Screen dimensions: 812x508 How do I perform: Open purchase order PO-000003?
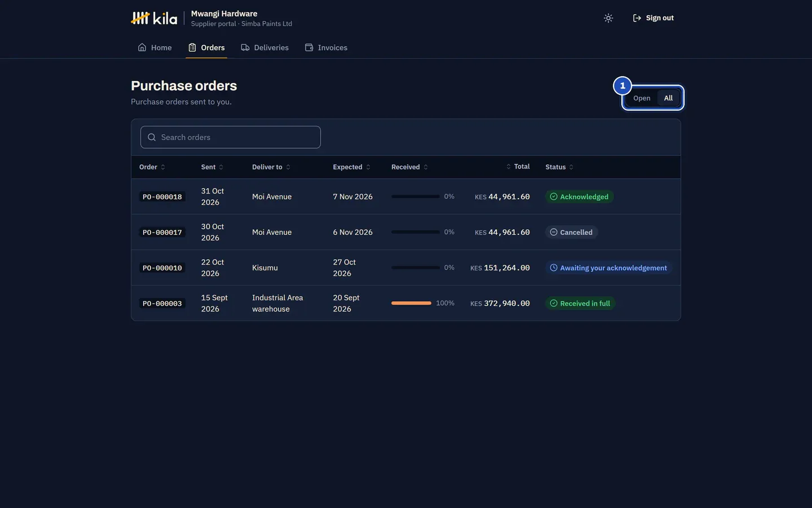[x=162, y=304]
